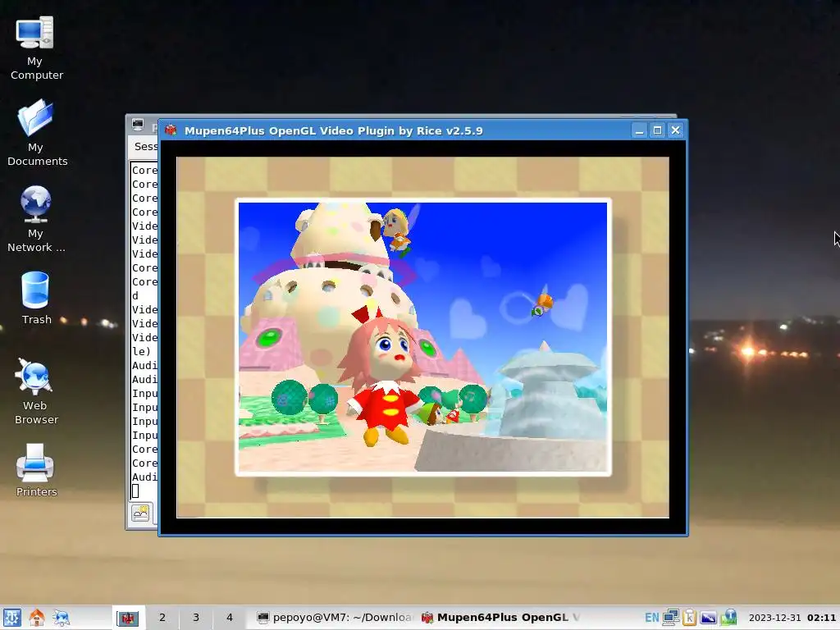Minimize the Mupen64Plus window
Viewport: 840px width, 630px height.
[x=639, y=130]
